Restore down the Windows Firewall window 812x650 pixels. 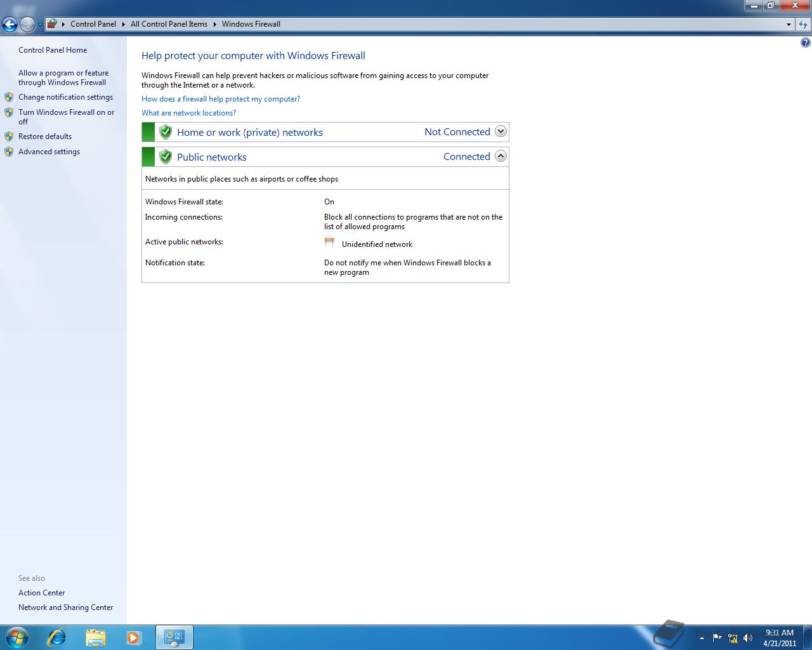770,6
